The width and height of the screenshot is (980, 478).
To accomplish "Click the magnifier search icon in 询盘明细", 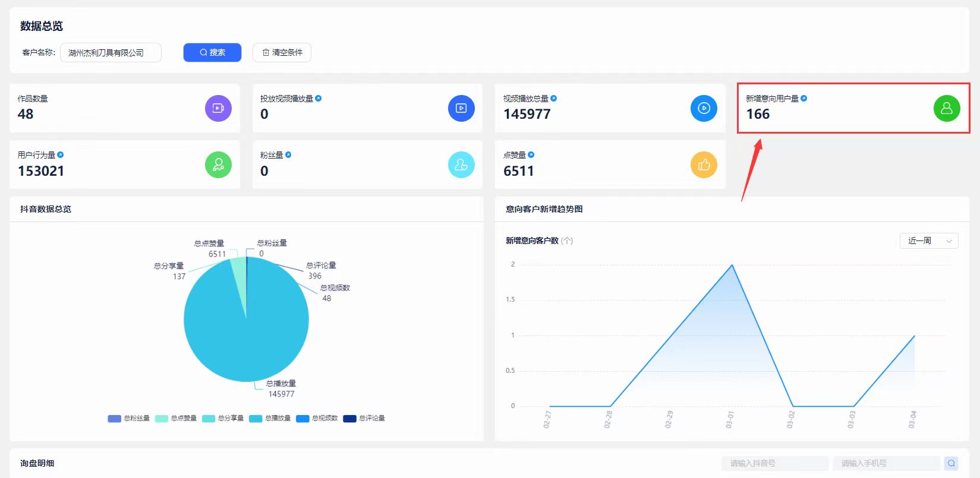I will coord(951,463).
